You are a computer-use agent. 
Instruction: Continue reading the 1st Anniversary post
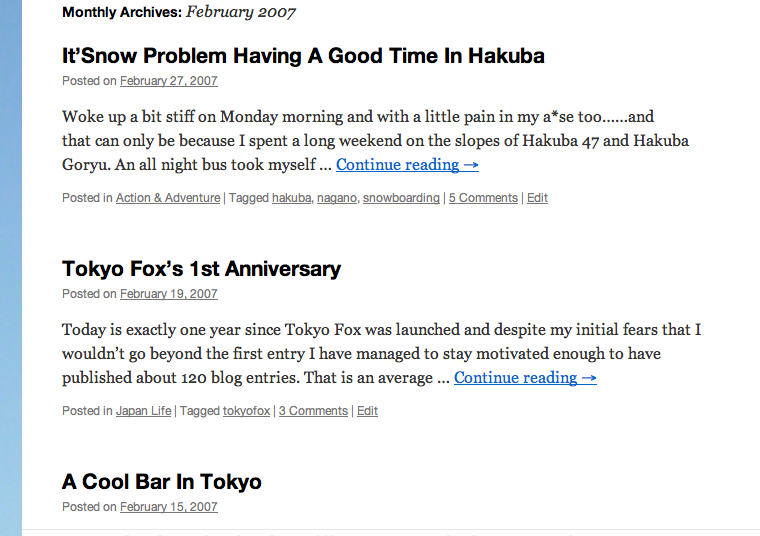point(525,378)
